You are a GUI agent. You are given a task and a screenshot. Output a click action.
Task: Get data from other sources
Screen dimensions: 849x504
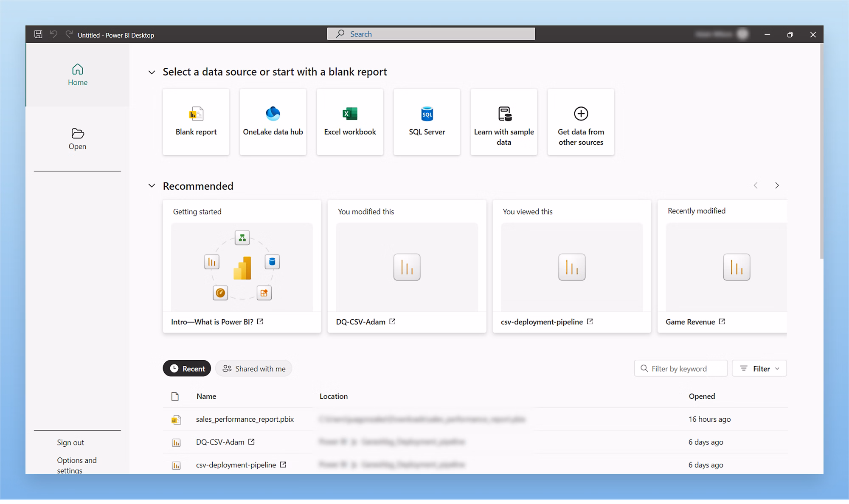(580, 122)
